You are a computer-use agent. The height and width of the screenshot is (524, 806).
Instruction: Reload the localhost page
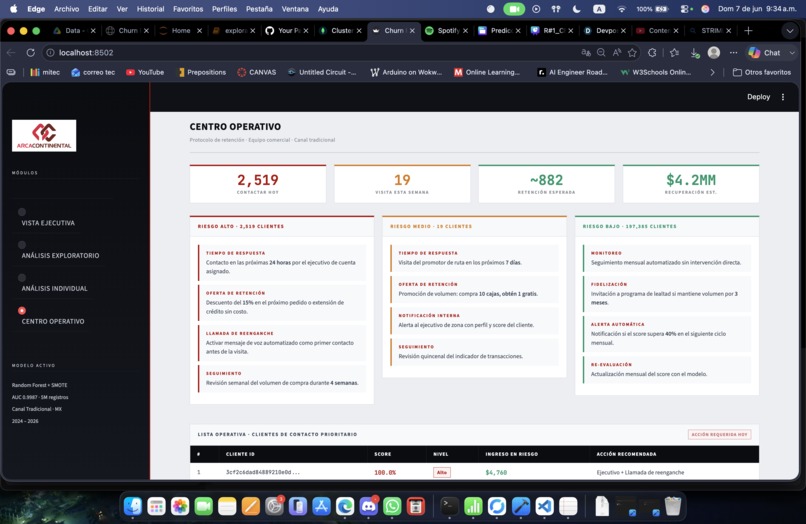(31, 52)
